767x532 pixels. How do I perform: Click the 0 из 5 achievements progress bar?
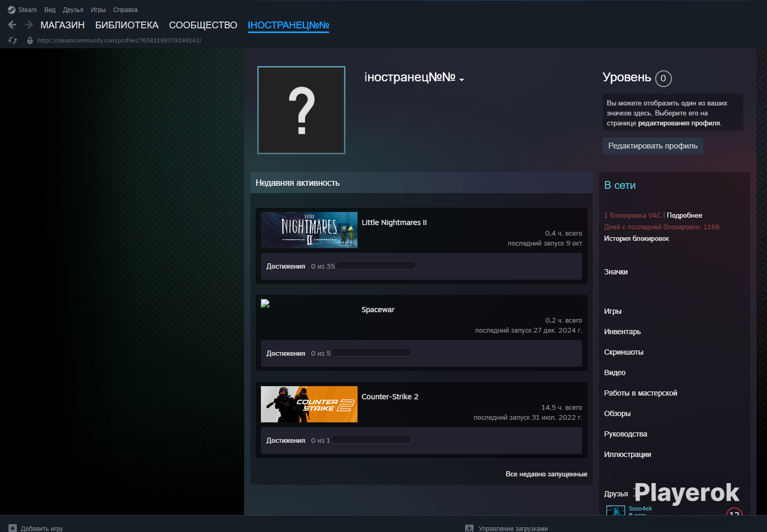(x=372, y=353)
